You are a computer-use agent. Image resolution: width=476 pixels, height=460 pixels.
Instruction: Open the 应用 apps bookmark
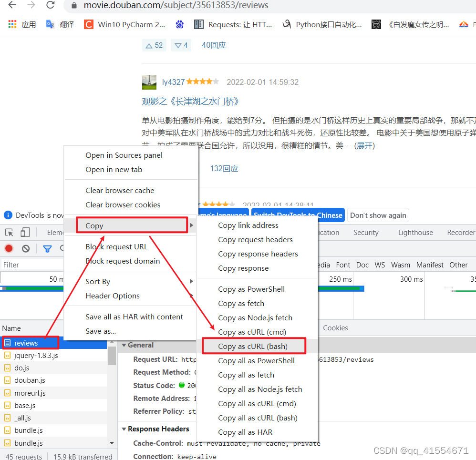pyautogui.click(x=22, y=24)
